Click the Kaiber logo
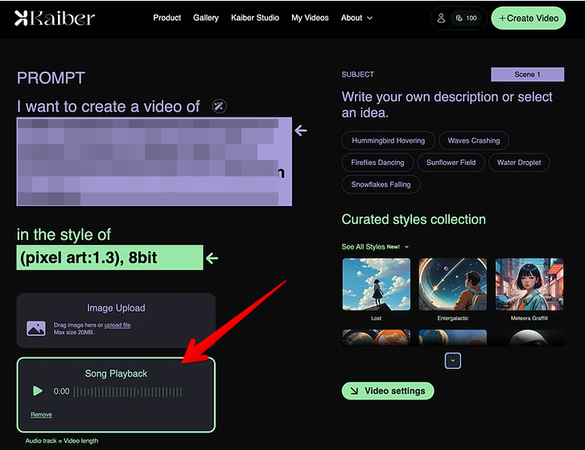Viewport: 585px width, 450px height. [x=54, y=18]
